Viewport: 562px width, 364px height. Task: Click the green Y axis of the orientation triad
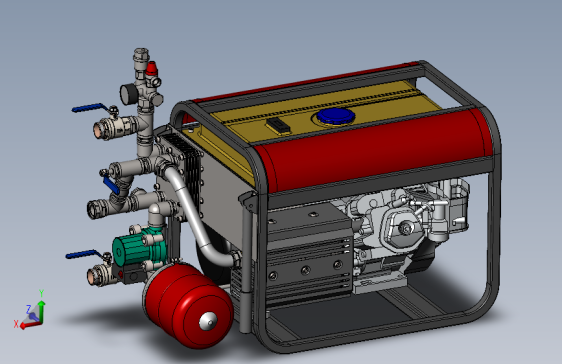click(42, 311)
